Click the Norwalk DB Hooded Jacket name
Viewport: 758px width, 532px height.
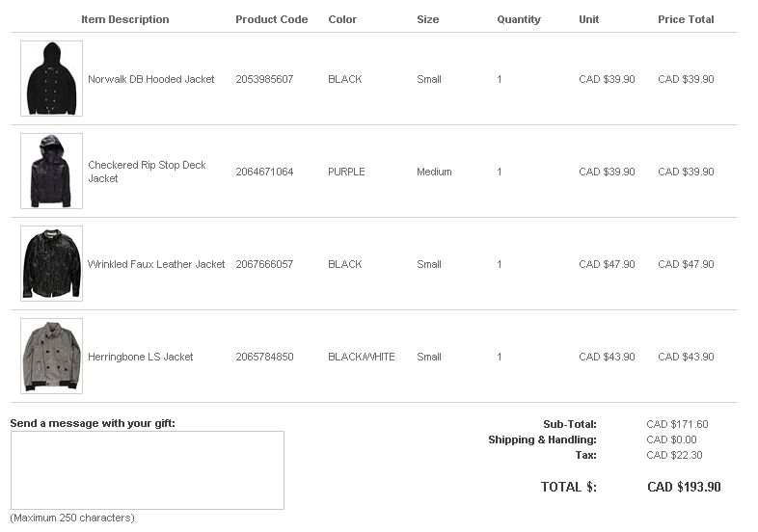[150, 79]
